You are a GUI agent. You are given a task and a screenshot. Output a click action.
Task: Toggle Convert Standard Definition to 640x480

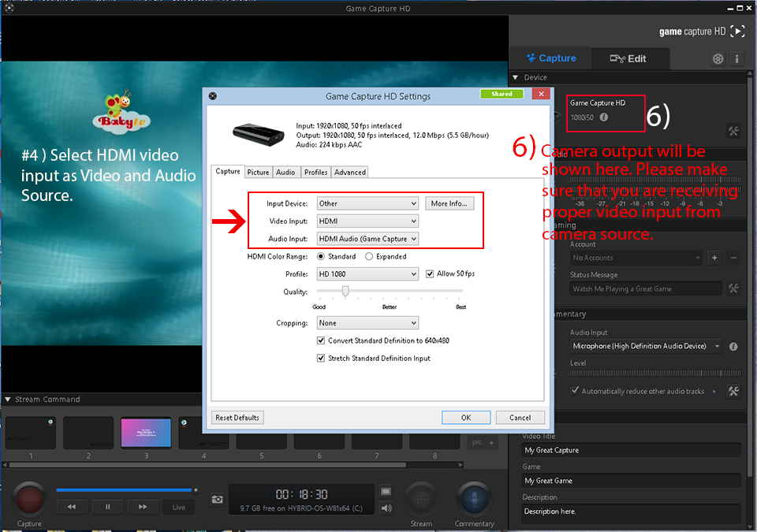[x=321, y=340]
